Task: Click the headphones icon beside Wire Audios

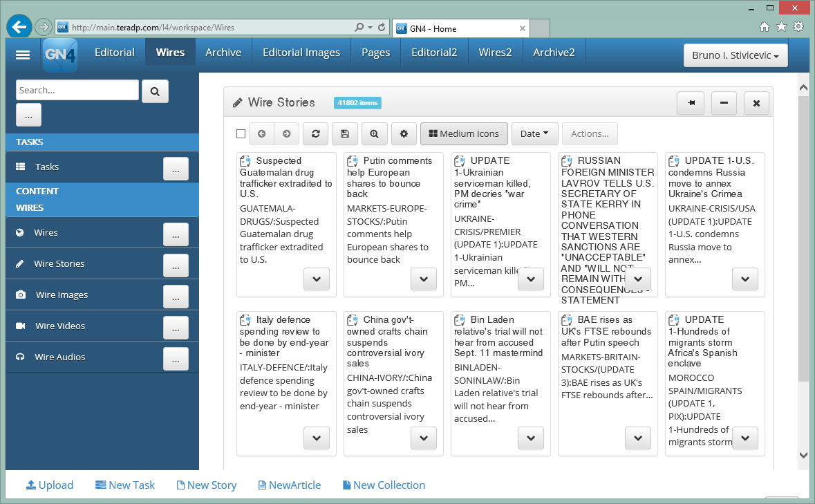Action: [20, 357]
